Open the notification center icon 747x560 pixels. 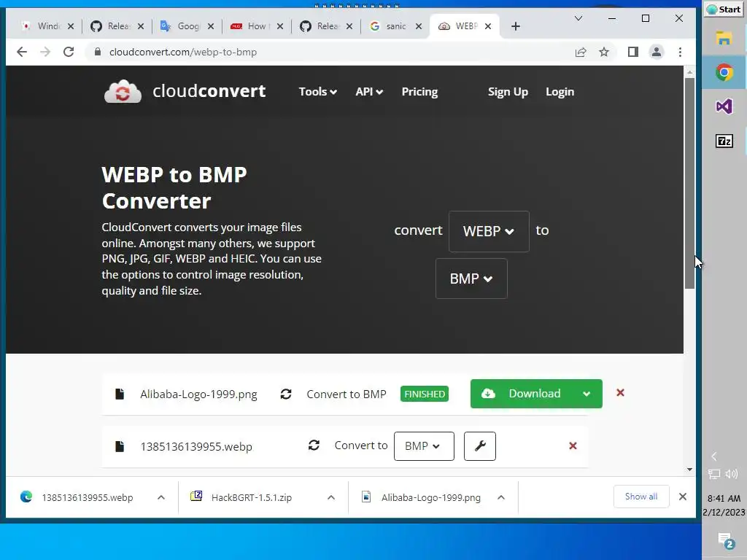(x=727, y=540)
